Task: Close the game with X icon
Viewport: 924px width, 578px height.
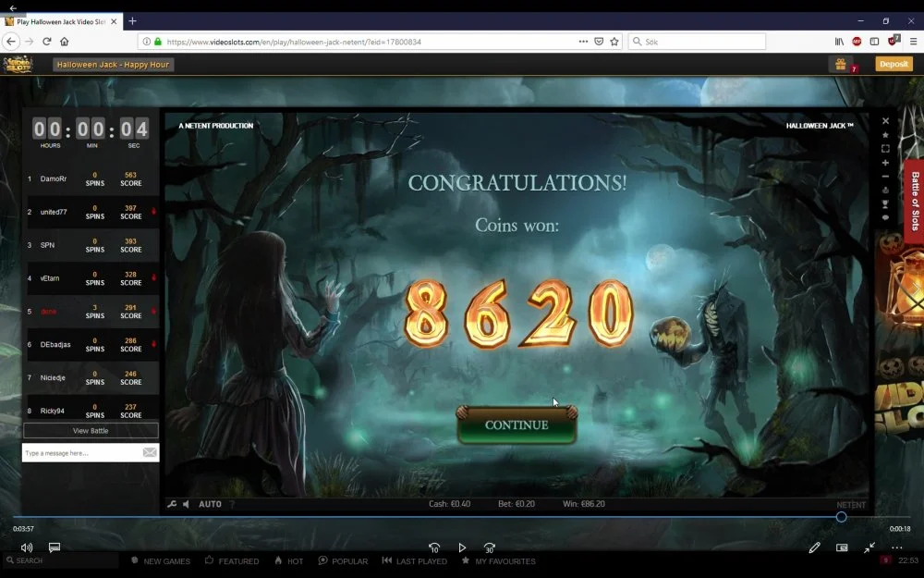Action: coord(885,121)
